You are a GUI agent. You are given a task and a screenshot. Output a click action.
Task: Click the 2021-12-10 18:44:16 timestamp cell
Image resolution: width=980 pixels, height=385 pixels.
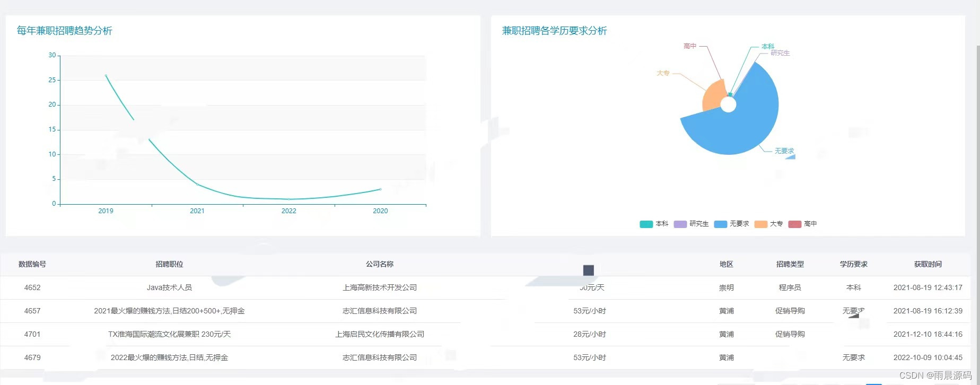(928, 334)
